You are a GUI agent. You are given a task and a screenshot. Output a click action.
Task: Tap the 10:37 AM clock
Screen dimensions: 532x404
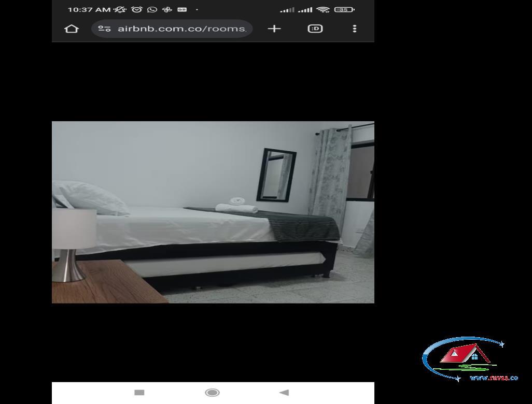89,9
